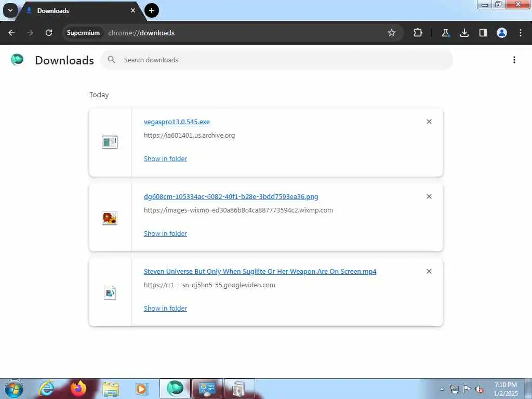Remove the Steven Universe mp4 from list
532x399 pixels.
coord(429,271)
